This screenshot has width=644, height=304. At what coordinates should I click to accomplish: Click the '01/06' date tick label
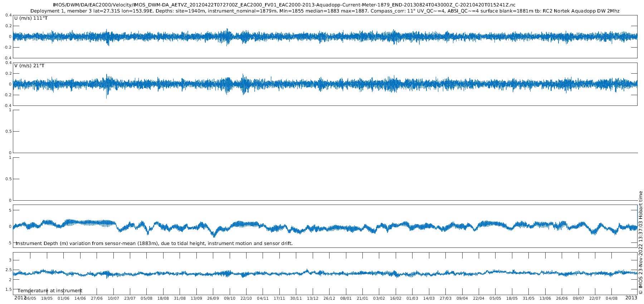click(x=64, y=298)
